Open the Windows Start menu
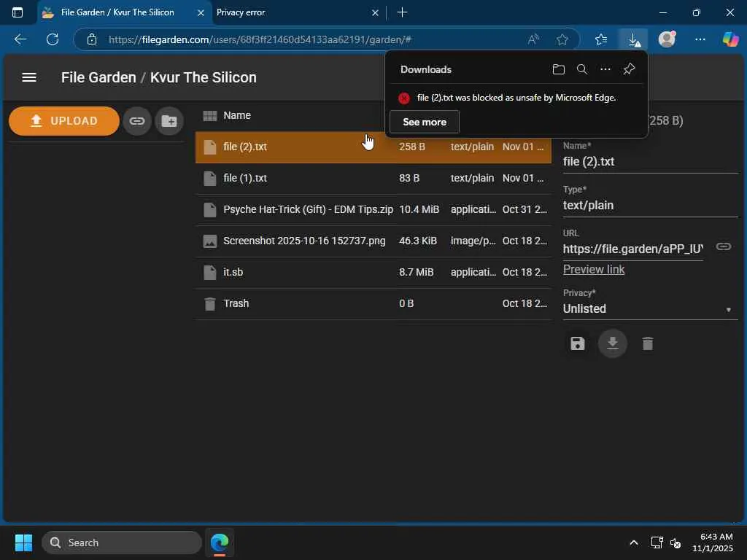747x560 pixels. (23, 542)
